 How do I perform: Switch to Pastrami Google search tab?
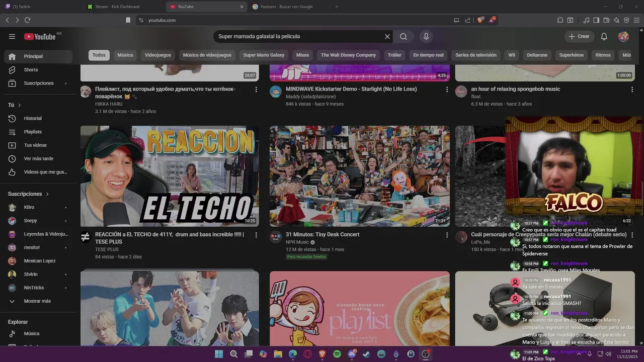pos(288,7)
